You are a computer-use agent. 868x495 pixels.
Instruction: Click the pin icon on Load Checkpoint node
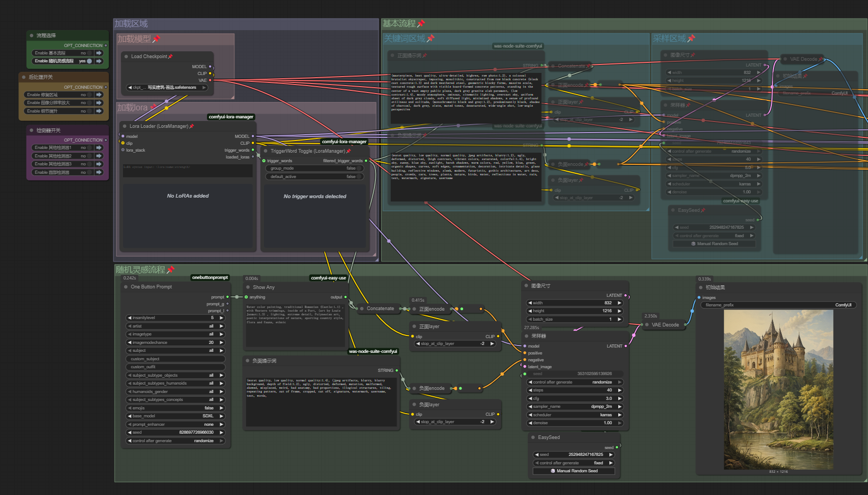click(170, 57)
